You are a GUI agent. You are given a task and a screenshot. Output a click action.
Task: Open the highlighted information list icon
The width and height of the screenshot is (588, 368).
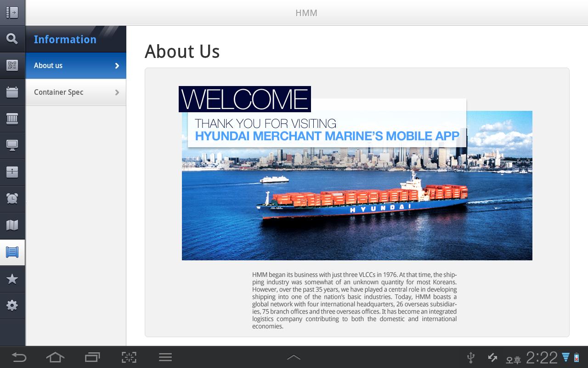click(12, 252)
